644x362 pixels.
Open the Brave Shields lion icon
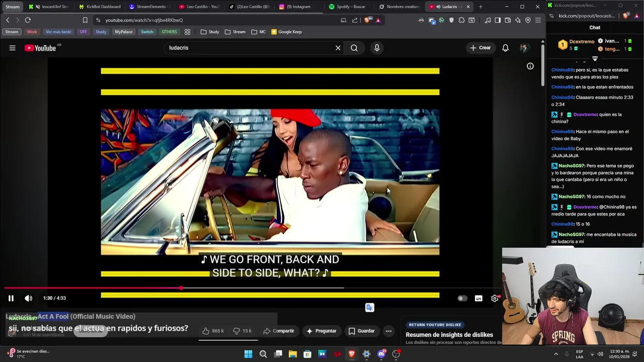point(367,20)
